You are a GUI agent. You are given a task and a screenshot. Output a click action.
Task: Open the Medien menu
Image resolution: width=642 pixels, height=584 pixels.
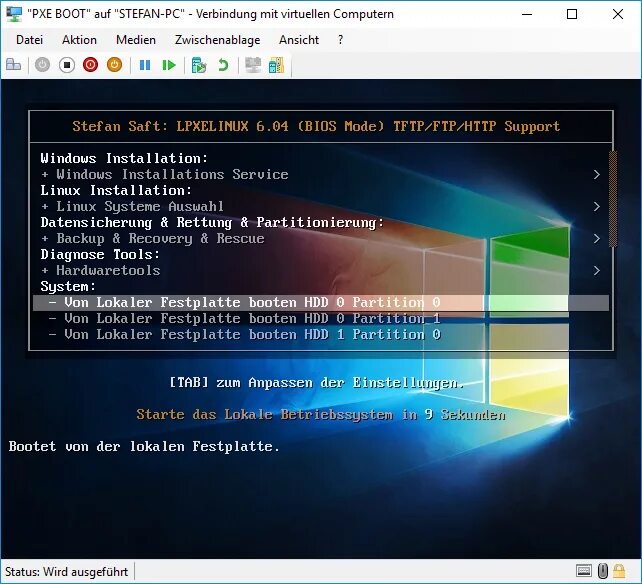136,40
